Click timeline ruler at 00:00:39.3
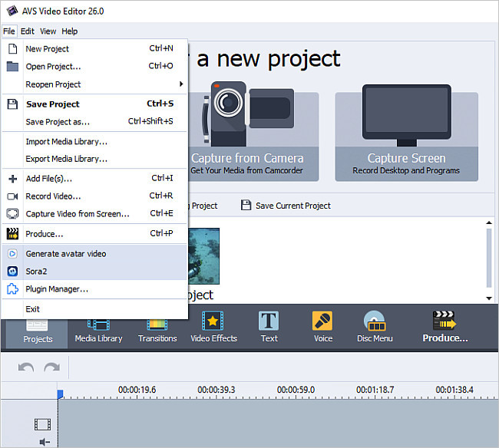This screenshot has height=448, width=499. coord(216,390)
